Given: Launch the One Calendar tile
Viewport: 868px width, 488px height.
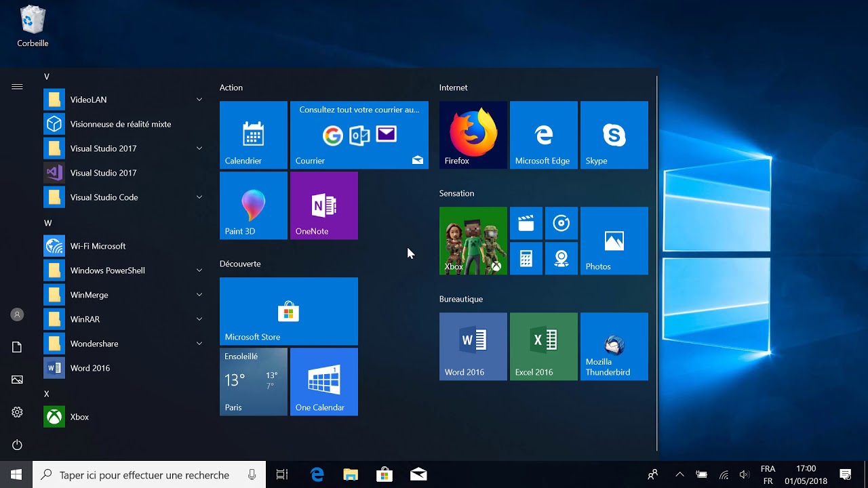Looking at the screenshot, I should click(324, 382).
